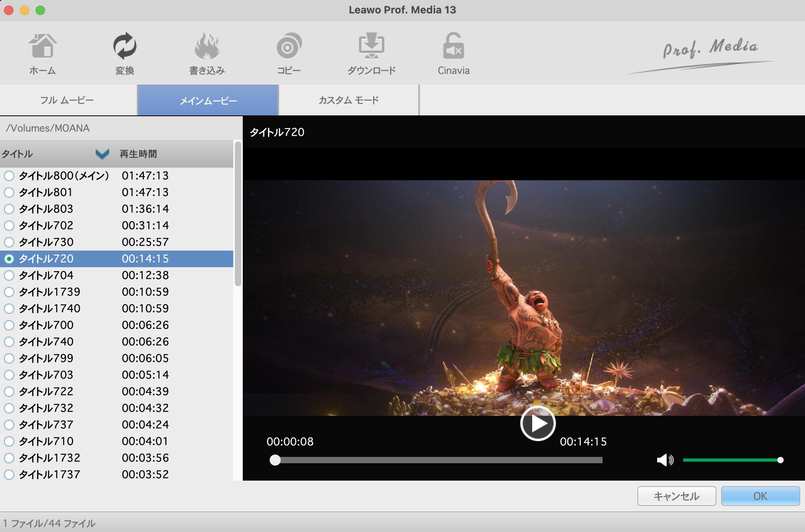
Task: Open the コピー copy module
Action: (x=289, y=54)
